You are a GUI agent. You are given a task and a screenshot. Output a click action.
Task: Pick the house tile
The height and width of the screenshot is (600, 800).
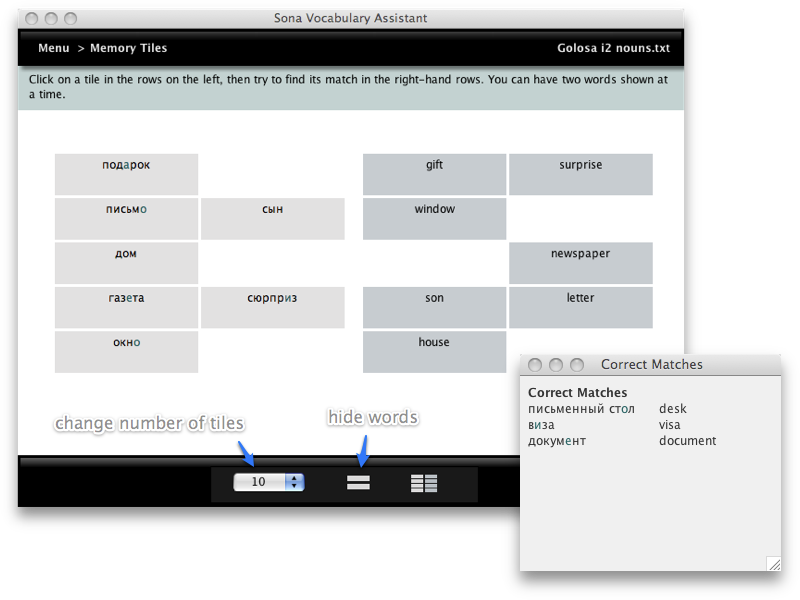point(434,352)
